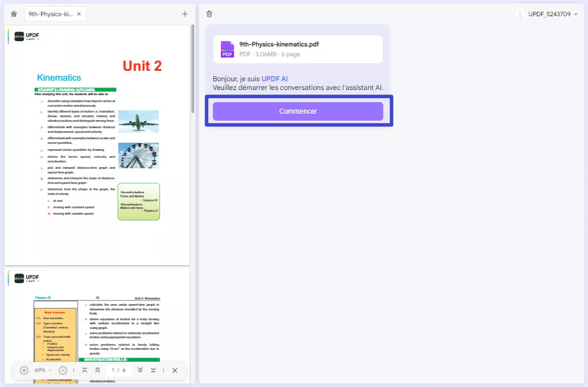Jump to the last page of the PDF

(x=153, y=370)
